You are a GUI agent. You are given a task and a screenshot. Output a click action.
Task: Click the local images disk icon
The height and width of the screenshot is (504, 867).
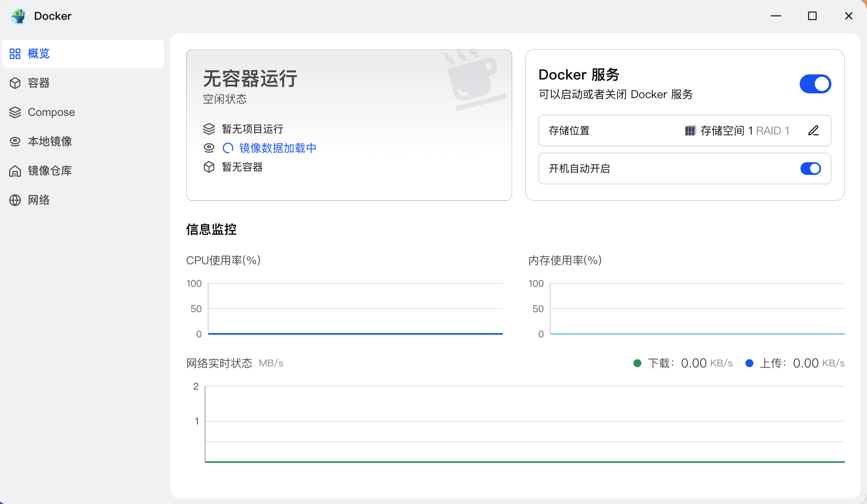pyautogui.click(x=15, y=142)
